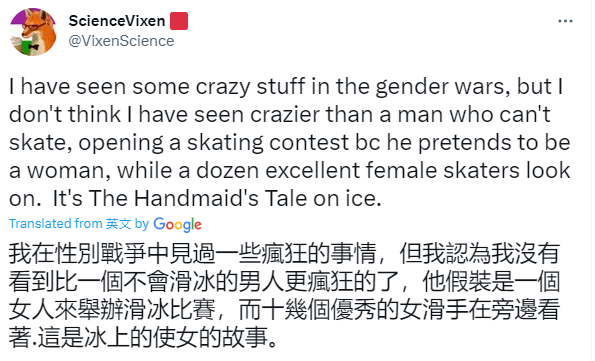Click 性別戰爭 in the translated text

point(101,254)
